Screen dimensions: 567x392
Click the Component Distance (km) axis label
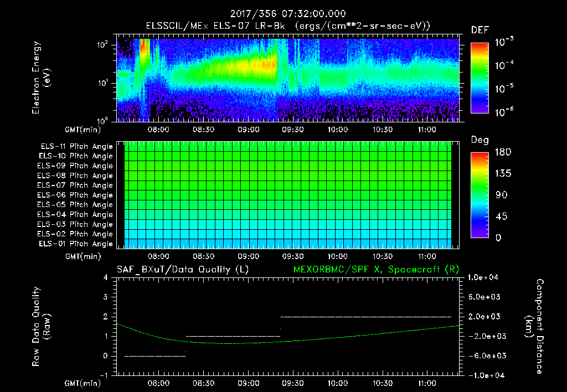pyautogui.click(x=534, y=326)
